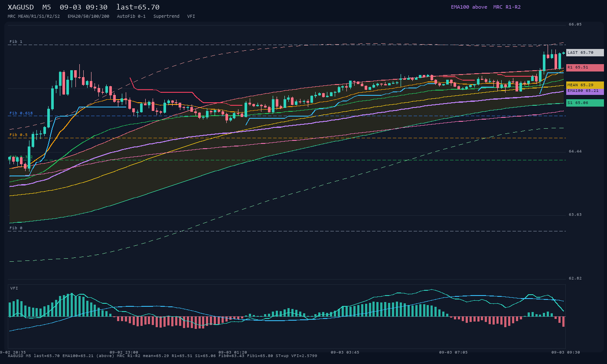The width and height of the screenshot is (607, 364).
Task: Click the 63.63 price axis value
Action: (575, 215)
